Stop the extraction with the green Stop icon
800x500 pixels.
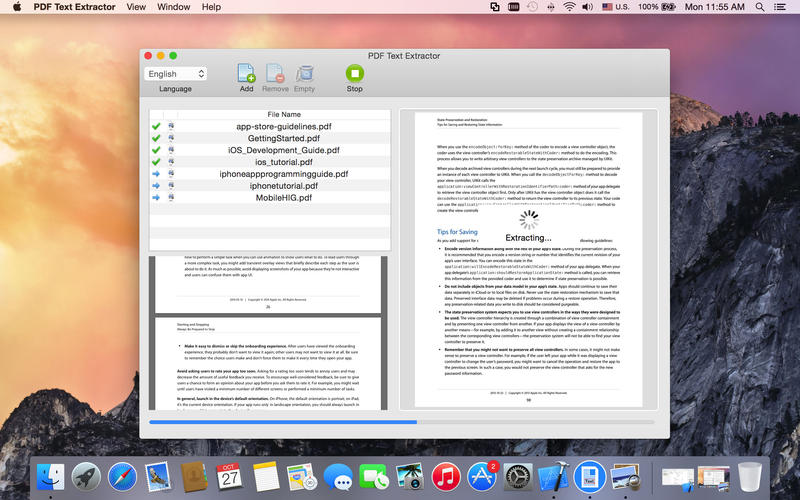[355, 73]
